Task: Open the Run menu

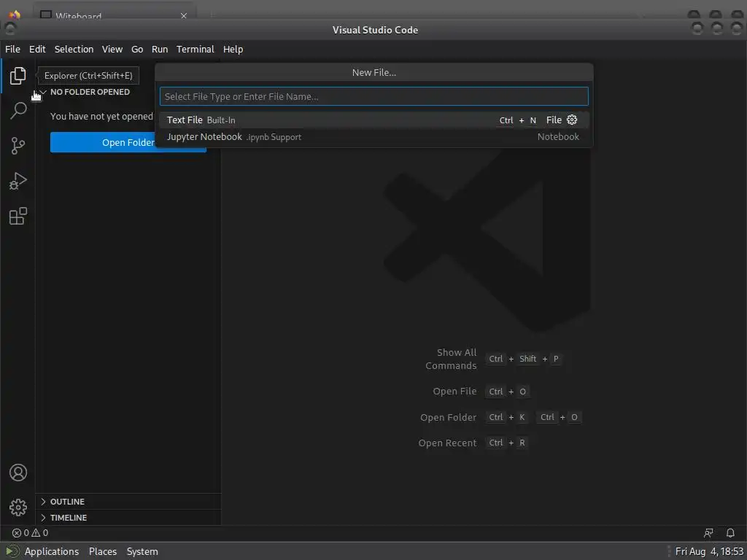Action: tap(160, 49)
